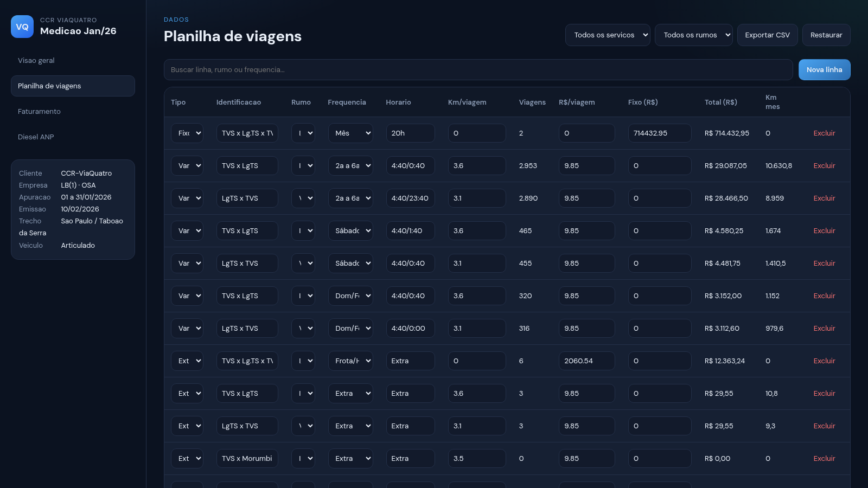
Task: Click the VQ logo icon
Action: point(22,27)
